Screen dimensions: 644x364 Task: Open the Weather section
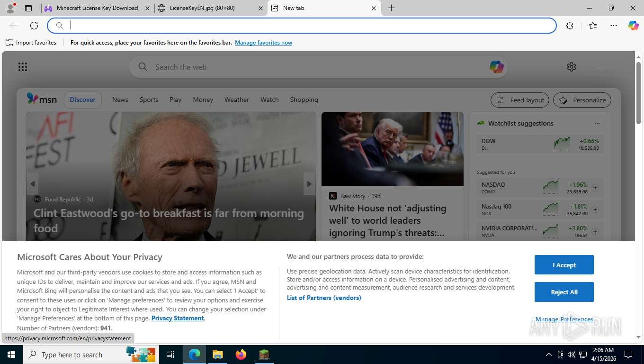pos(237,100)
